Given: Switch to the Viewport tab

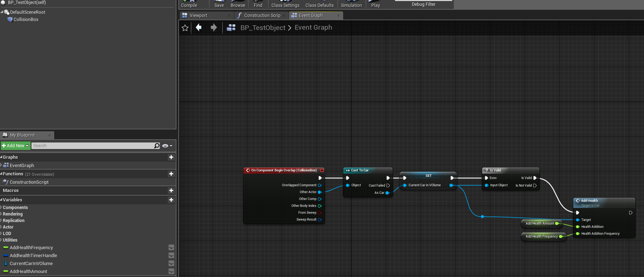Looking at the screenshot, I should (207, 16).
